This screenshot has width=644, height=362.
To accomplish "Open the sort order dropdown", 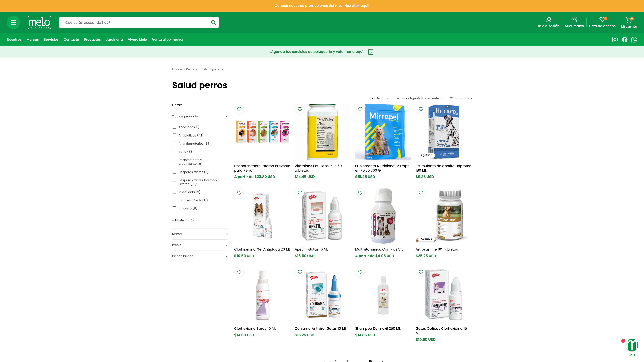I will coord(419,98).
